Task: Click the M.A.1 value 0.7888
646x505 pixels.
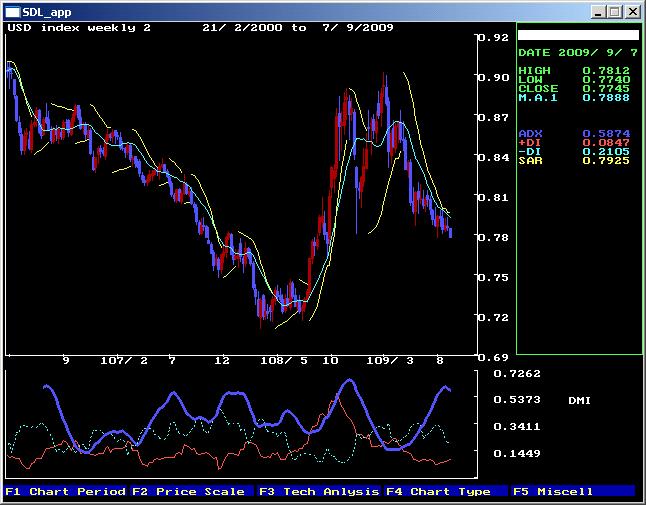Action: pyautogui.click(x=606, y=98)
